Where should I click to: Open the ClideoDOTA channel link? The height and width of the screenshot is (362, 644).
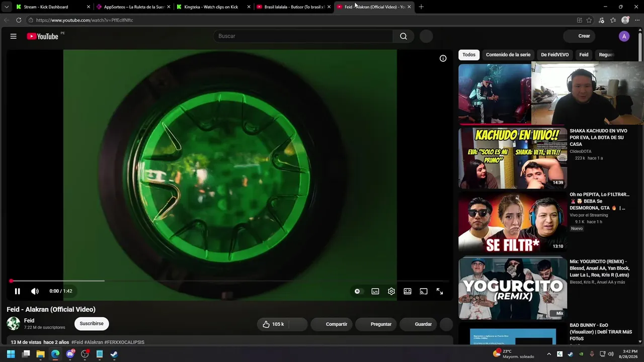click(581, 151)
